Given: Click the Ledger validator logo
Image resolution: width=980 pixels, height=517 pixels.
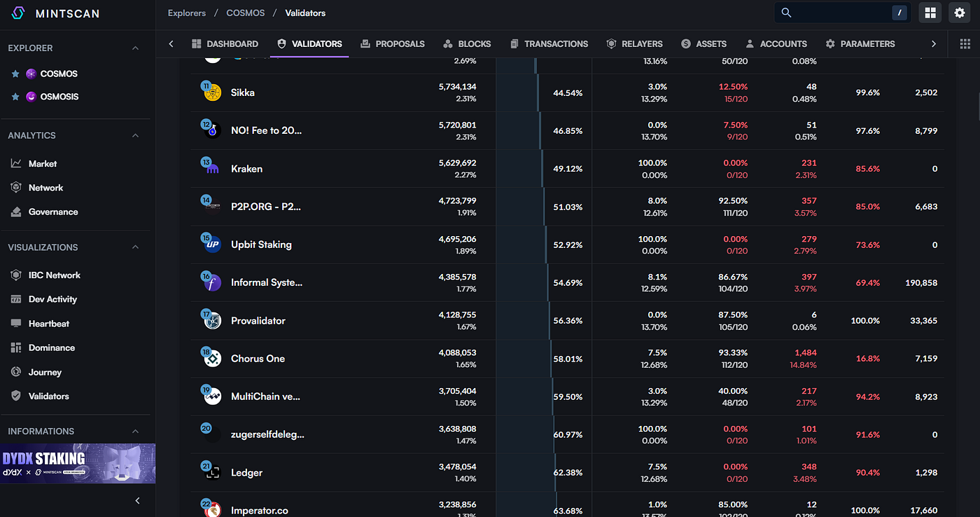Looking at the screenshot, I should click(x=212, y=472).
